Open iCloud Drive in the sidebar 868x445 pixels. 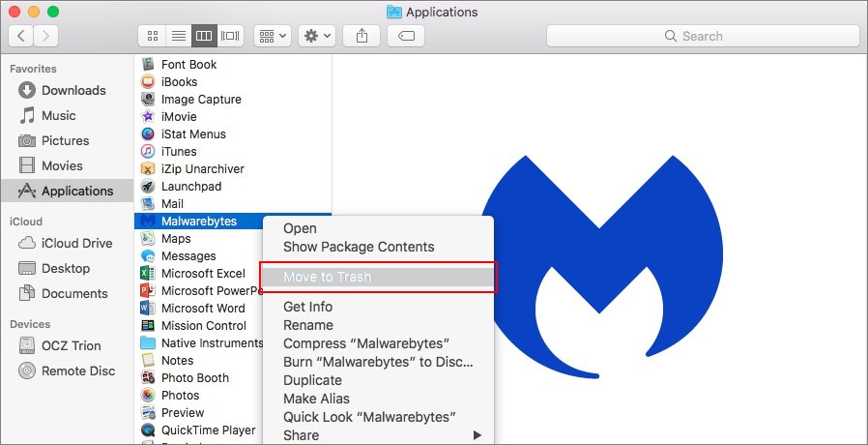click(67, 243)
